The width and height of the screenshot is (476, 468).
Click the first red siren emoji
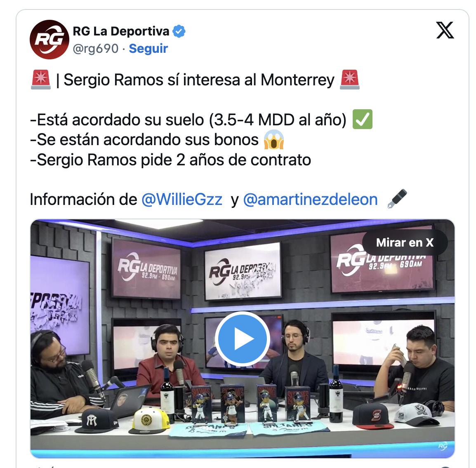(41, 80)
